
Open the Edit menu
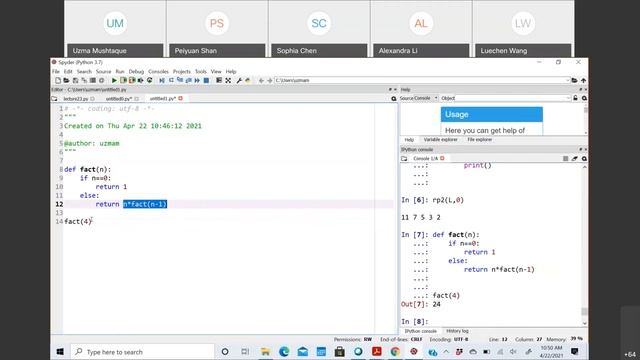pos(68,71)
